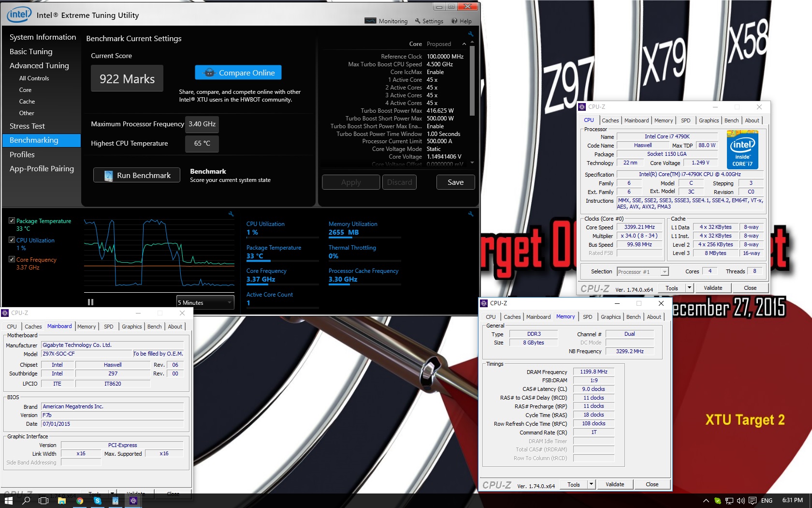Click the Intel Core i7 logo in CPU-Z
This screenshot has height=508, width=812.
coord(742,150)
